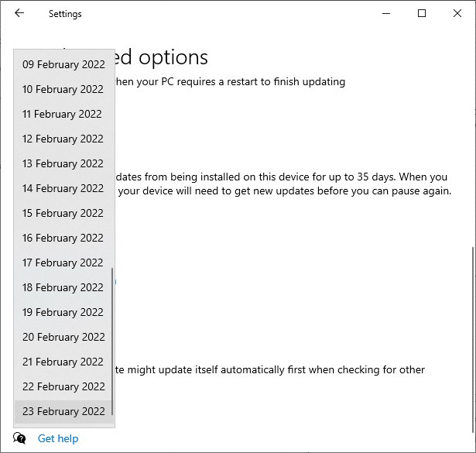
Task: Select 12 February 2022 option
Action: [x=64, y=139]
